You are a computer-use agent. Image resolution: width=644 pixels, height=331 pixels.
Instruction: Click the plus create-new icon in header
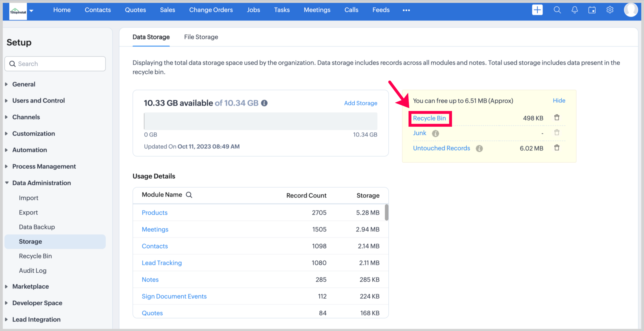pos(537,10)
